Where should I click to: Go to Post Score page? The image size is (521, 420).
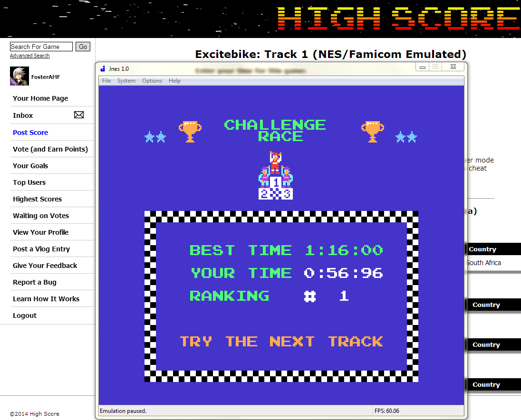30,133
